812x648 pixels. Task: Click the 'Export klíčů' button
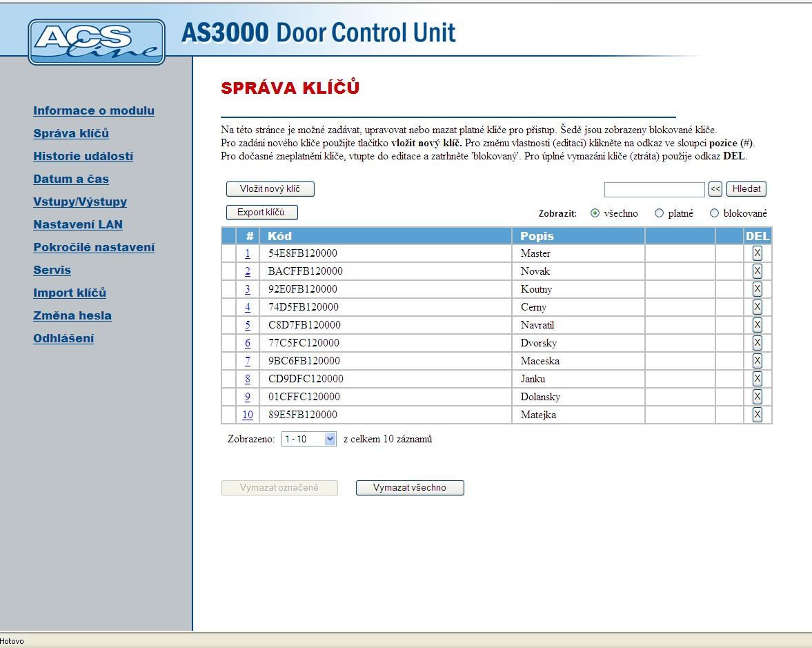click(261, 213)
